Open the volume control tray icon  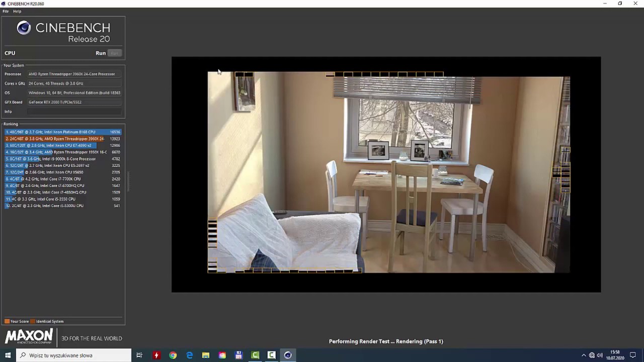(x=600, y=355)
